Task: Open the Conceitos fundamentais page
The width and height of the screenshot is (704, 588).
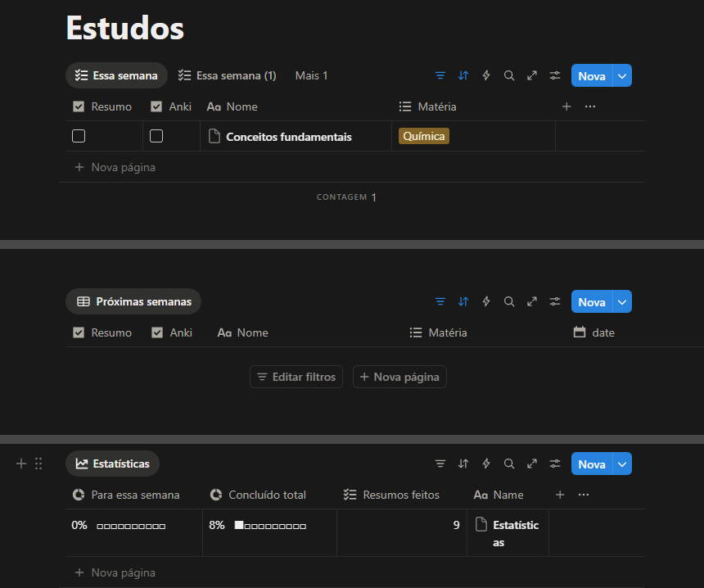Action: click(x=288, y=137)
